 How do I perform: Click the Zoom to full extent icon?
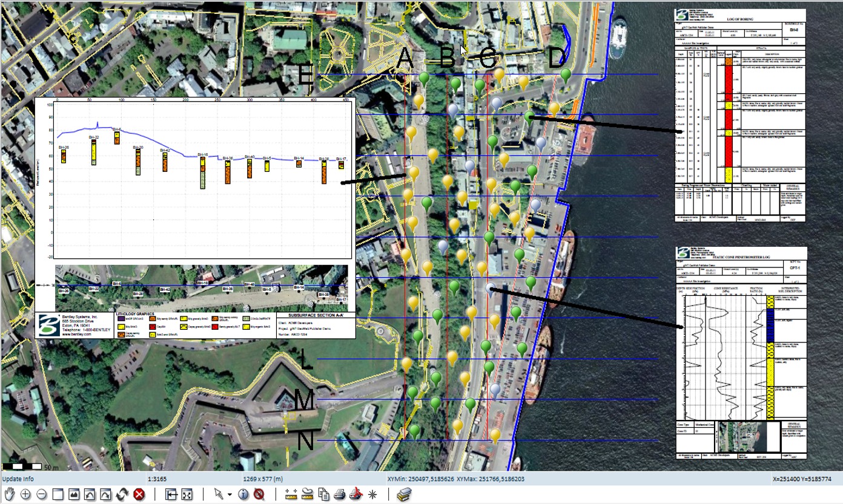point(187,494)
